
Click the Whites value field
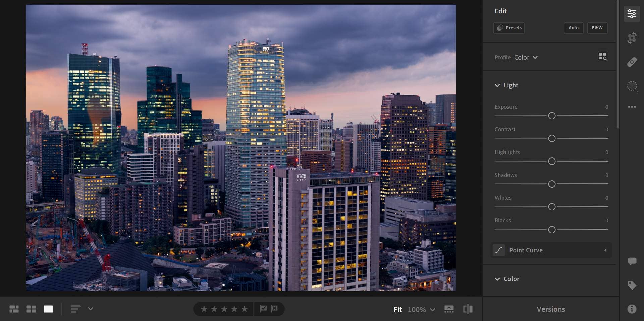pos(606,198)
